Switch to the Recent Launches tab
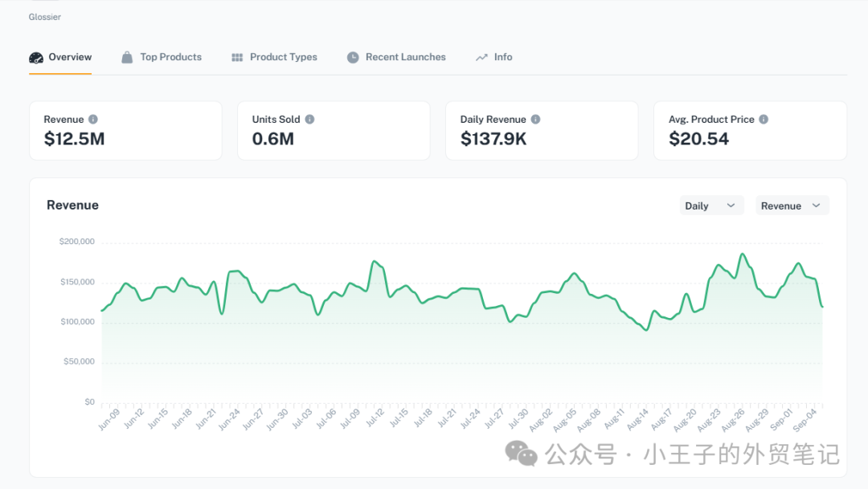Viewport: 868px width, 489px height. tap(405, 58)
